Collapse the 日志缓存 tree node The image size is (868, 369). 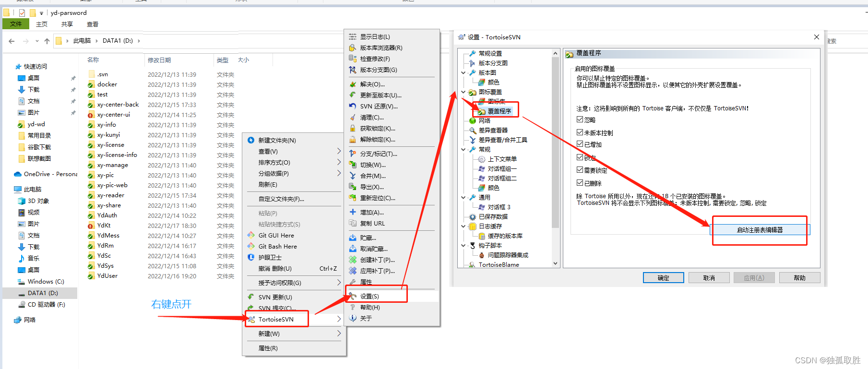[463, 226]
